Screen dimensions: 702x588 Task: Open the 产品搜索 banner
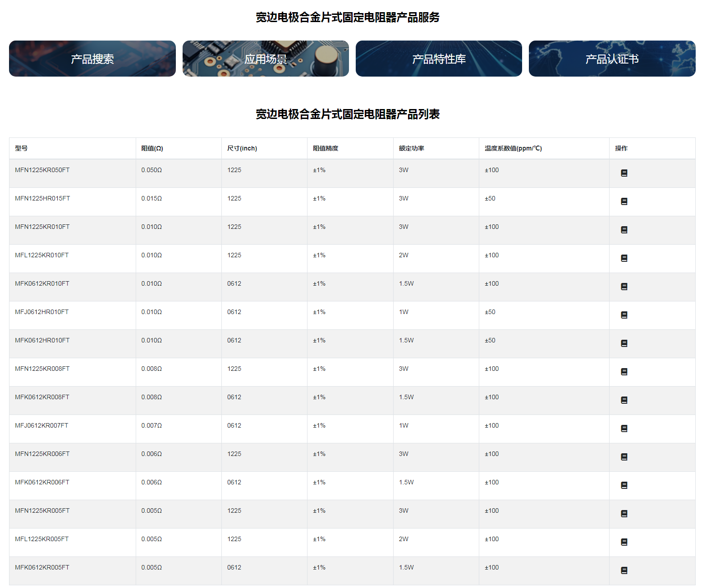point(92,59)
